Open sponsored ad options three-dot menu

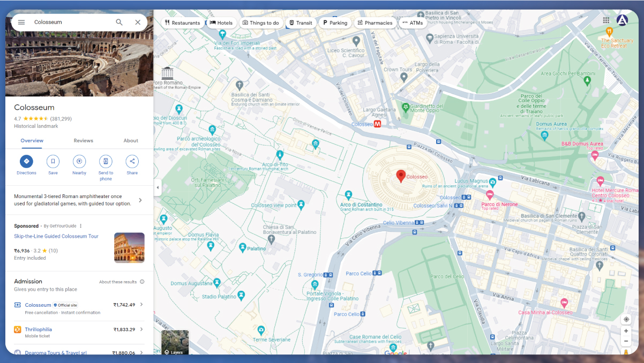(81, 226)
